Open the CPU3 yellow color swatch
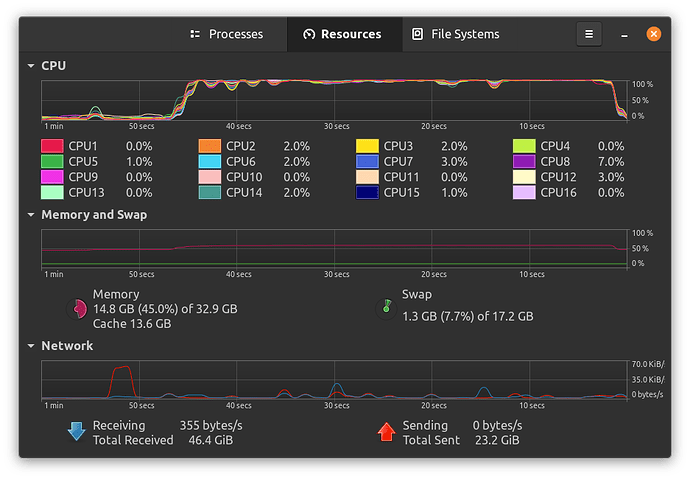The height and width of the screenshot is (478, 690). click(367, 146)
